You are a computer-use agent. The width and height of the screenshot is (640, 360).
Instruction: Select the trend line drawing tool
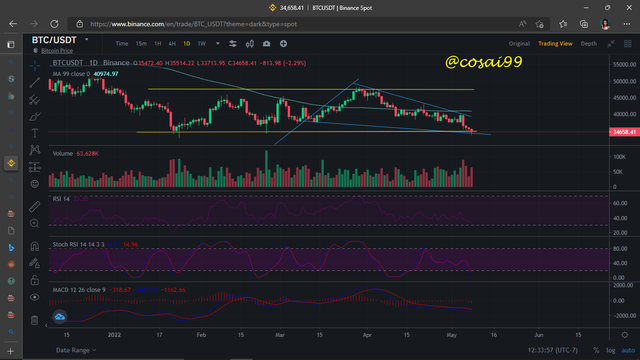click(35, 82)
